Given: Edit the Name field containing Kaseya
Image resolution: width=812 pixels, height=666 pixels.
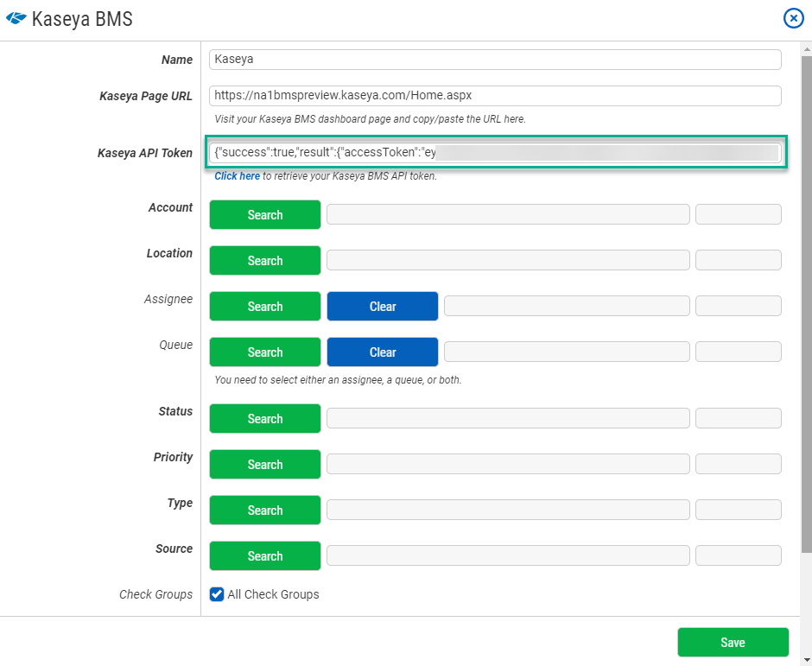Looking at the screenshot, I should [x=495, y=60].
